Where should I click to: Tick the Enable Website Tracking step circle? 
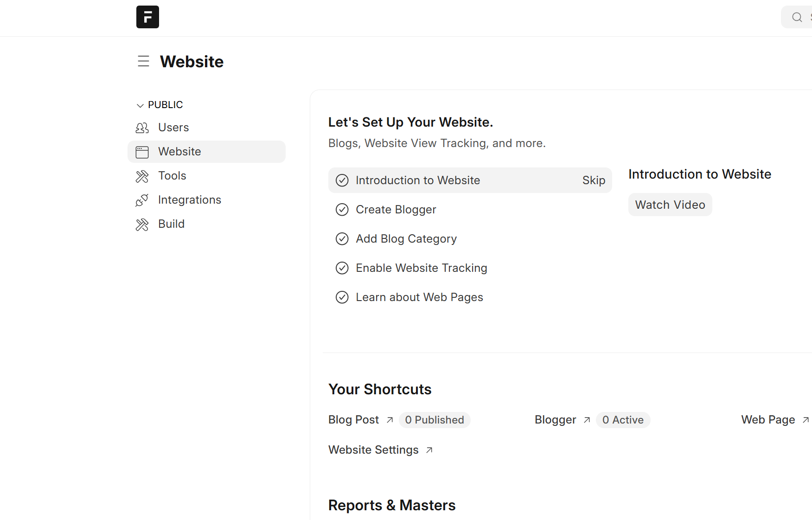[x=342, y=268]
